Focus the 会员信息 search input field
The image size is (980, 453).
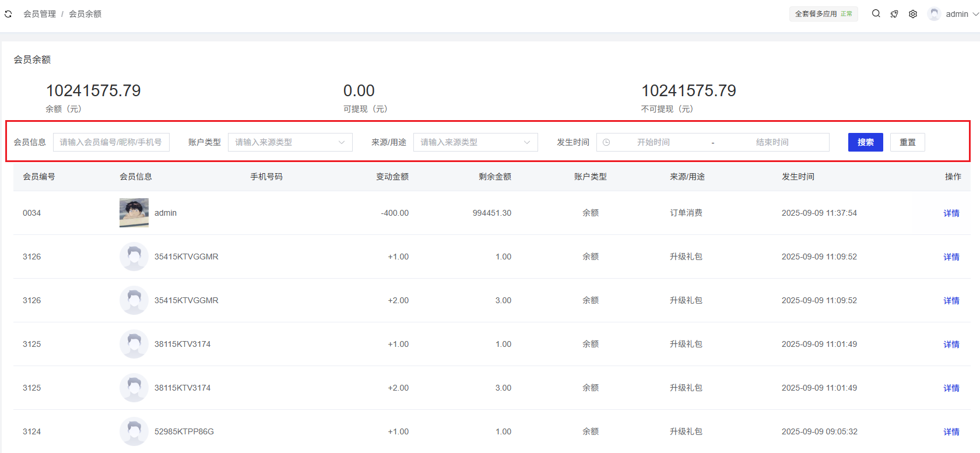coord(111,142)
